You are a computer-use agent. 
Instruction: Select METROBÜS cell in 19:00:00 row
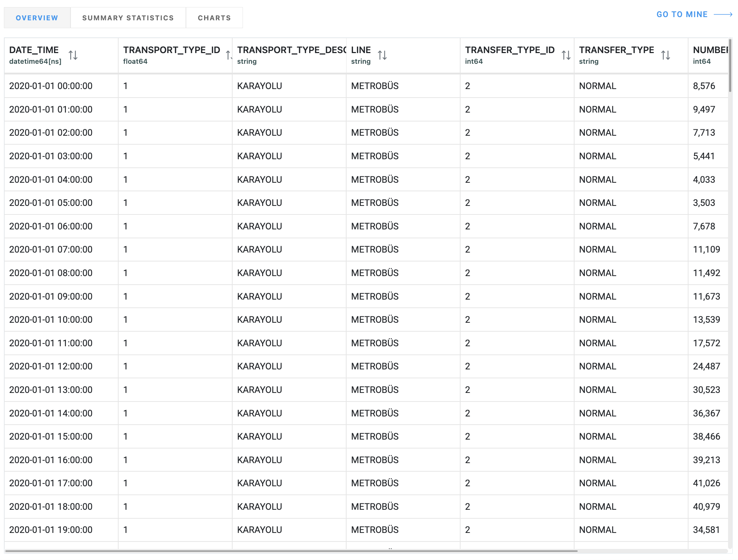click(x=375, y=530)
